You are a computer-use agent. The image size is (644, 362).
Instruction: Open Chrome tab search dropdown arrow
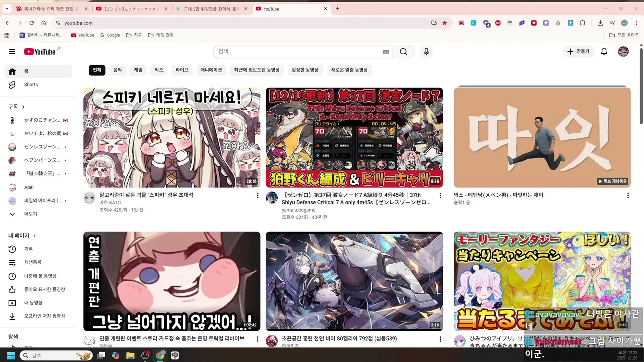(x=7, y=9)
